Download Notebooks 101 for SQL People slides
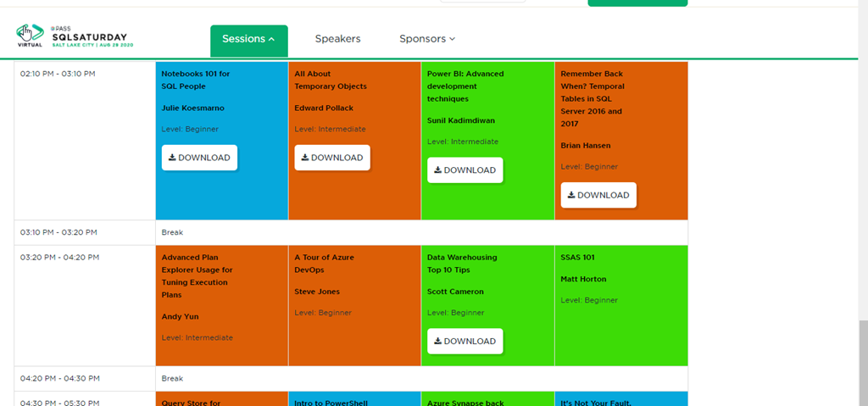 click(199, 158)
